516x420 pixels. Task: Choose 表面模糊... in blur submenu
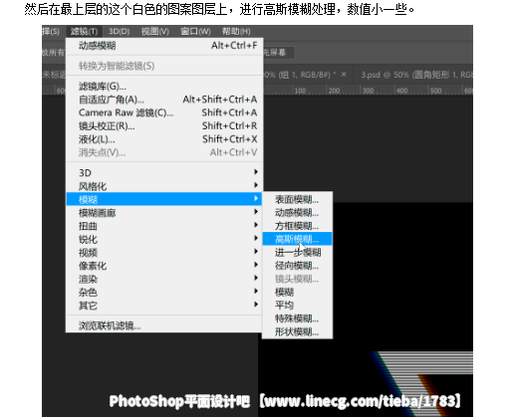click(297, 199)
